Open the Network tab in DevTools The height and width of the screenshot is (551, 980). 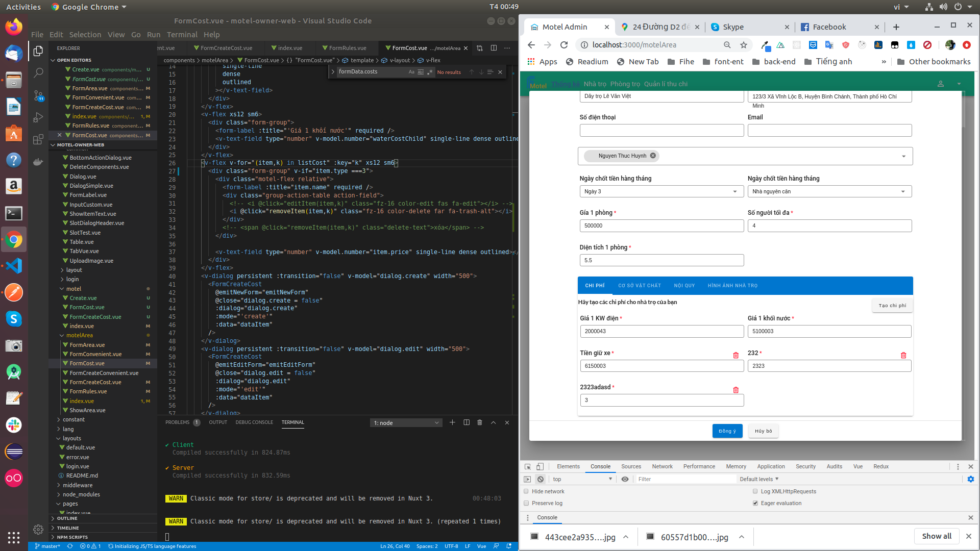coord(662,466)
